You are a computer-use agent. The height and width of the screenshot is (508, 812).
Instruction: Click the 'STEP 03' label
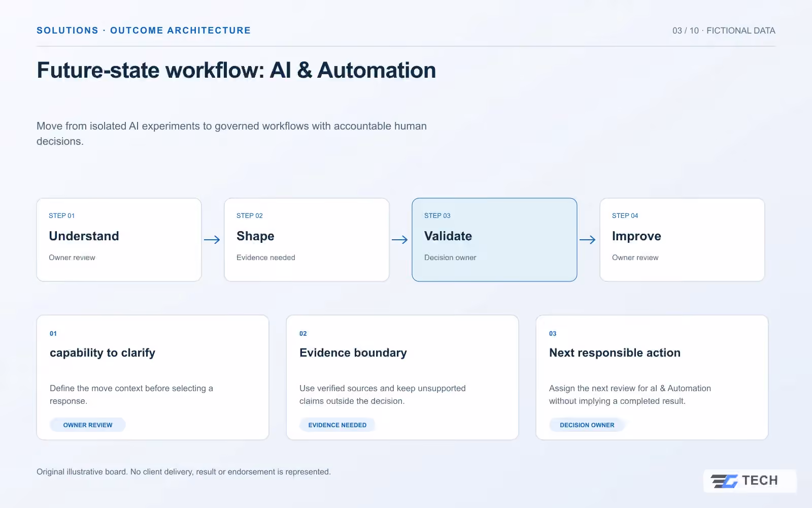pyautogui.click(x=437, y=216)
